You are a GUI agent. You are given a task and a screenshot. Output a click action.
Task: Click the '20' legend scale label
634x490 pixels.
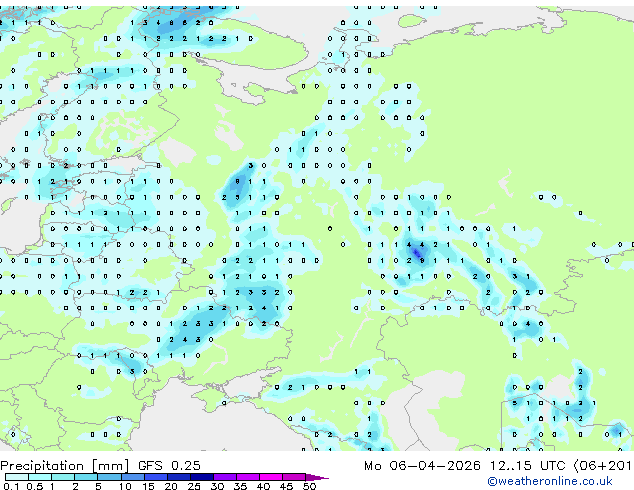coord(171,486)
